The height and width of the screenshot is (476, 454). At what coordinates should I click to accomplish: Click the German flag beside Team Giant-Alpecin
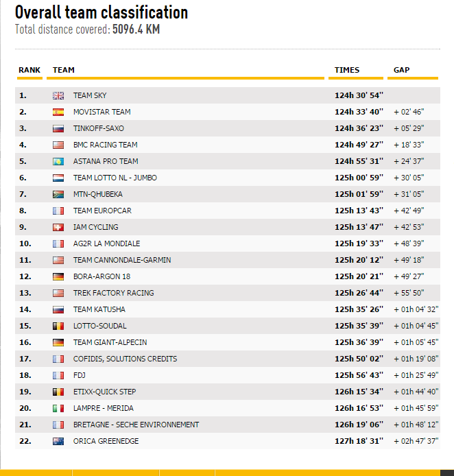coord(58,342)
